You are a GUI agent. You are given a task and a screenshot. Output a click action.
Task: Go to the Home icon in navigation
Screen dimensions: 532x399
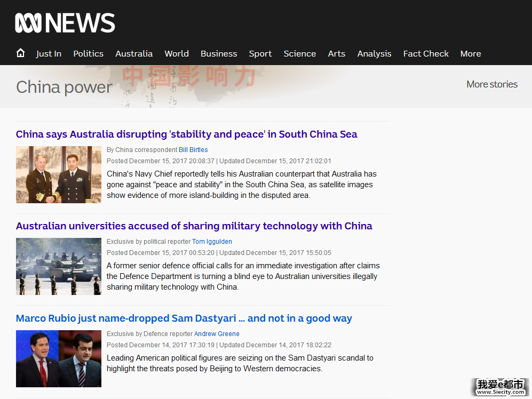coord(21,53)
